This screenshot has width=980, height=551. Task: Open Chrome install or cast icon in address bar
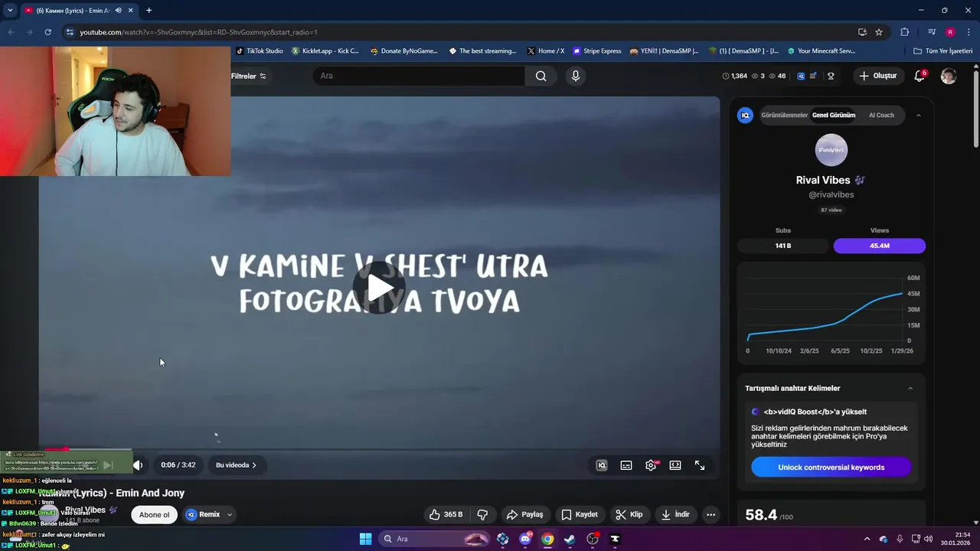coord(862,32)
